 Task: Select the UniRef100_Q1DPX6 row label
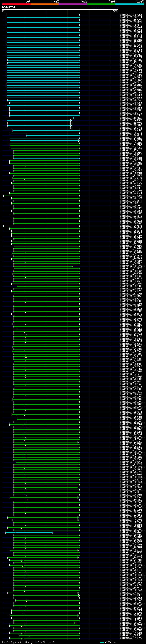pyautogui.click(x=131, y=268)
